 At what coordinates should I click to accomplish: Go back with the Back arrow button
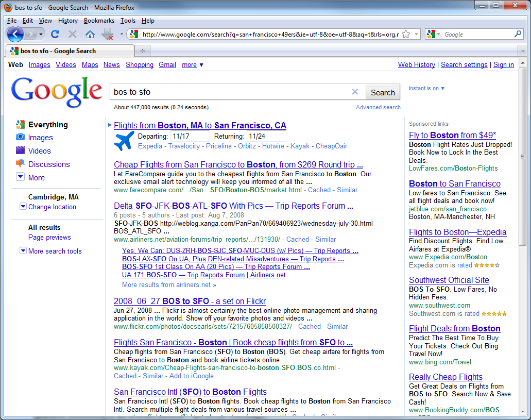[x=15, y=34]
